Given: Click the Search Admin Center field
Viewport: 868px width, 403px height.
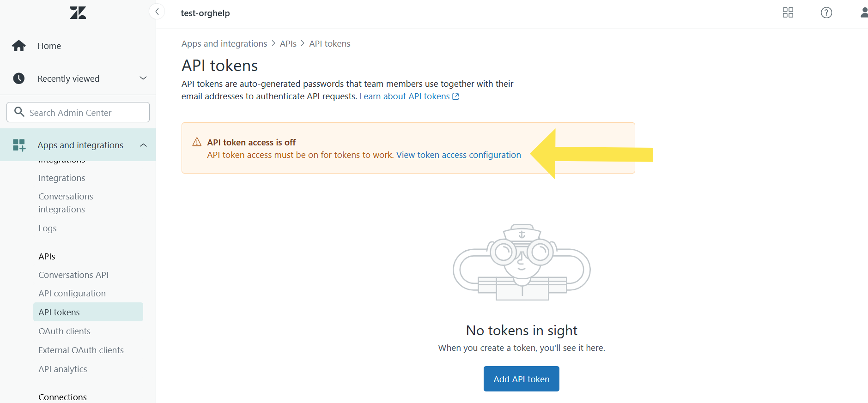Looking at the screenshot, I should (79, 113).
